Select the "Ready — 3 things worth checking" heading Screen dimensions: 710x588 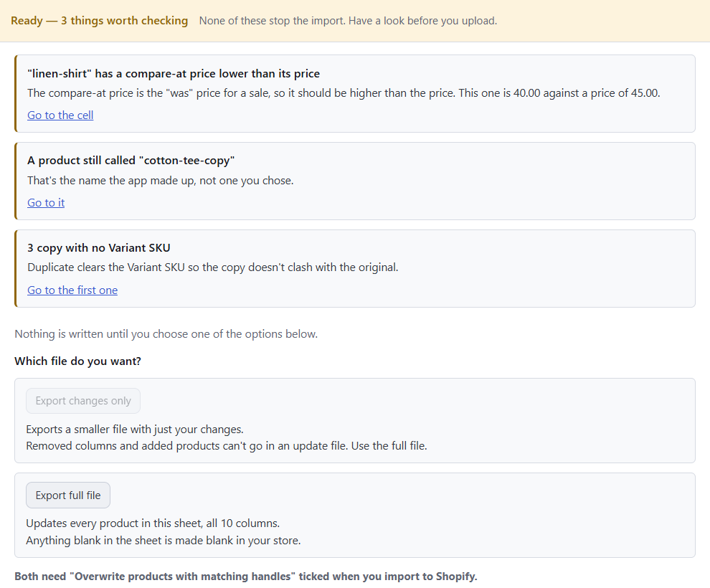click(99, 21)
